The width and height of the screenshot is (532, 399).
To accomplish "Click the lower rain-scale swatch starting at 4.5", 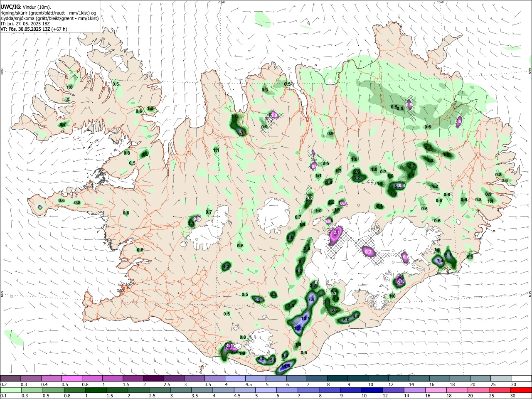I will point(245,390).
